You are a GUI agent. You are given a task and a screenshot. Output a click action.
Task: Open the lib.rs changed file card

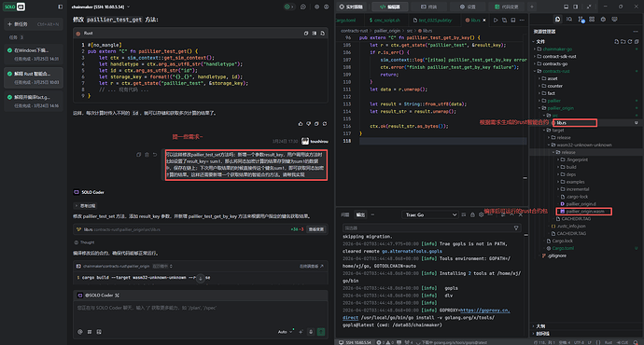(201, 229)
